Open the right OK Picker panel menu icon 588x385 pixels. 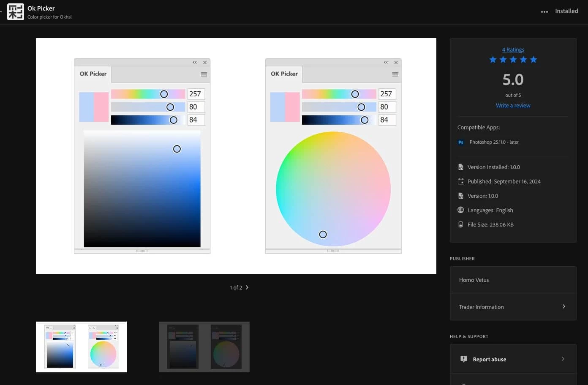point(395,74)
